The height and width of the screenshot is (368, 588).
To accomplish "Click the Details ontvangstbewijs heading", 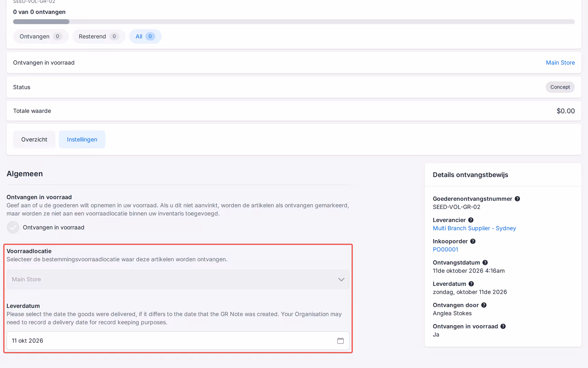I will coord(470,175).
